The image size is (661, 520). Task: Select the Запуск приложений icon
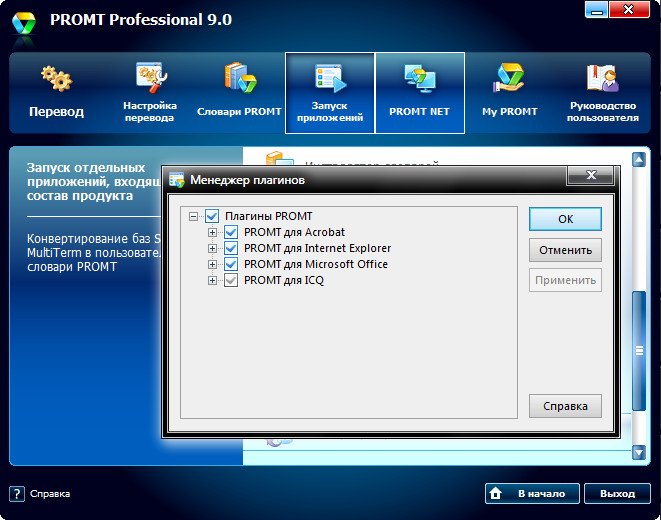[x=329, y=79]
